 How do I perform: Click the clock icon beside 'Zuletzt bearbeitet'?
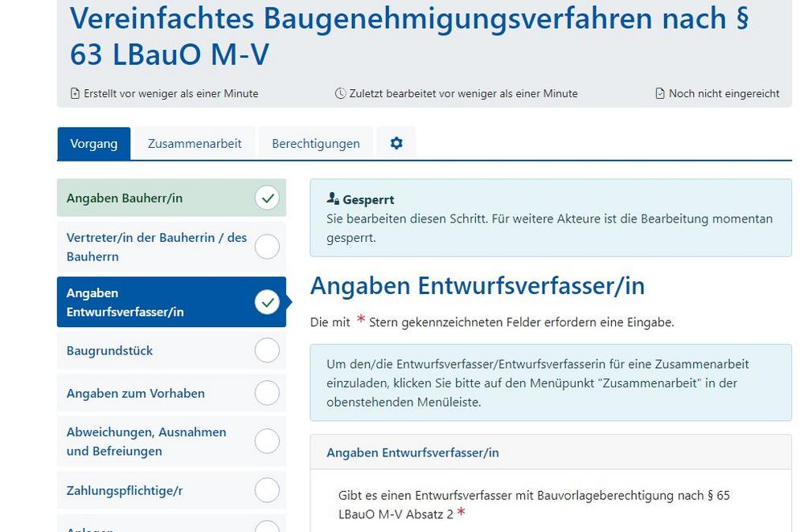tap(340, 93)
